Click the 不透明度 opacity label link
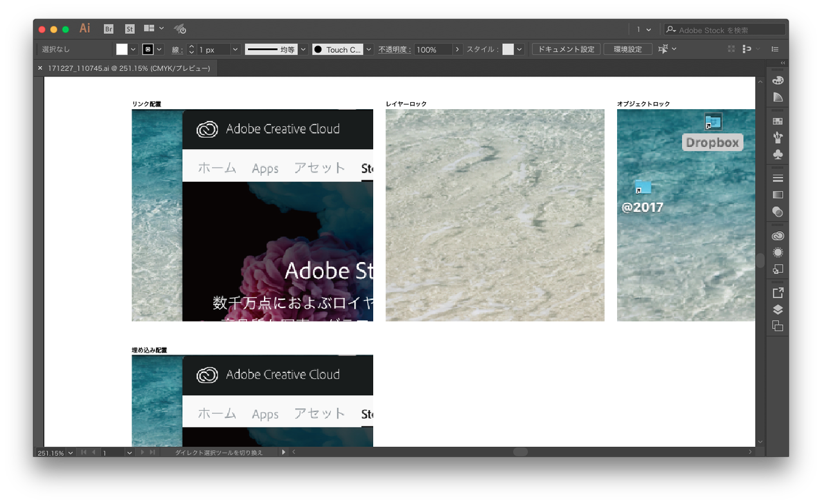The image size is (822, 504). pyautogui.click(x=394, y=49)
